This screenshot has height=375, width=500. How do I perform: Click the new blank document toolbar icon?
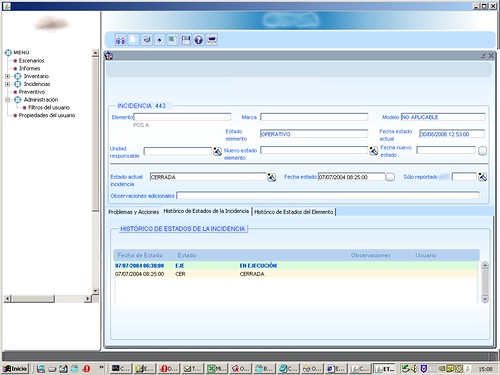click(x=133, y=40)
